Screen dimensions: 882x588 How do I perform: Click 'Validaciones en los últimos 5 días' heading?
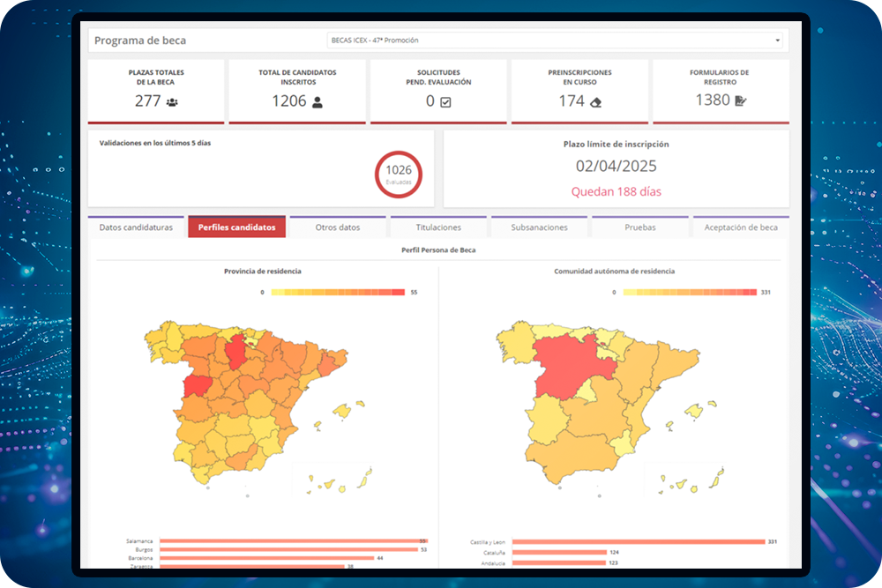(x=155, y=143)
